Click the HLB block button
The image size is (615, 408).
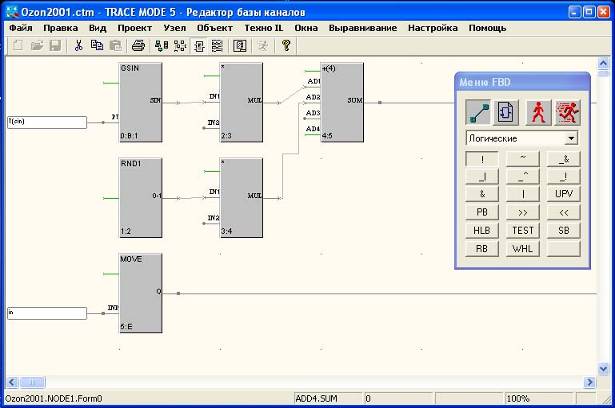click(482, 230)
